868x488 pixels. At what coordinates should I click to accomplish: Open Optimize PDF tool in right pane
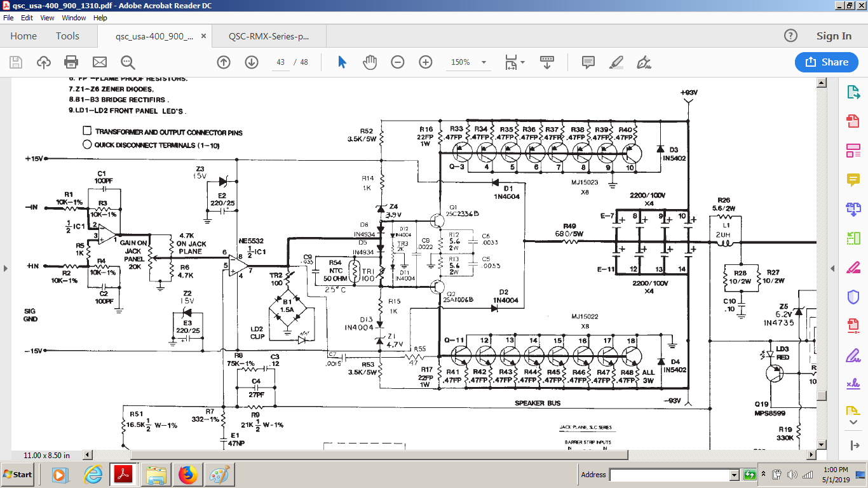[x=853, y=326]
